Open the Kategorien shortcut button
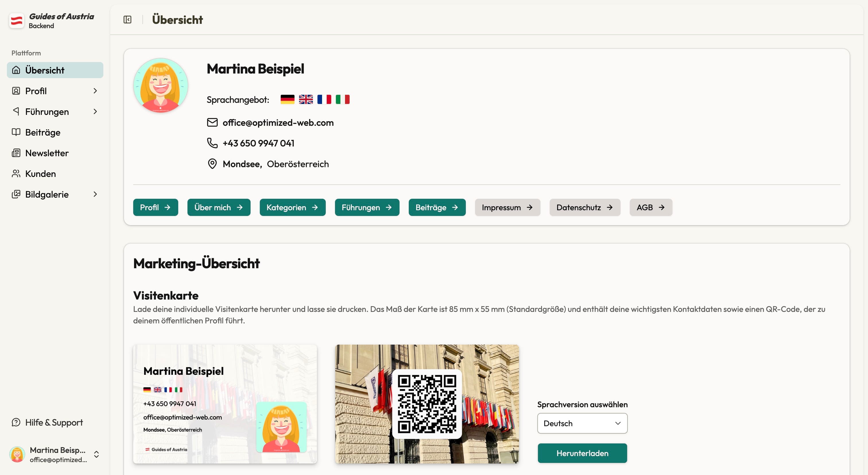868x475 pixels. click(x=292, y=207)
